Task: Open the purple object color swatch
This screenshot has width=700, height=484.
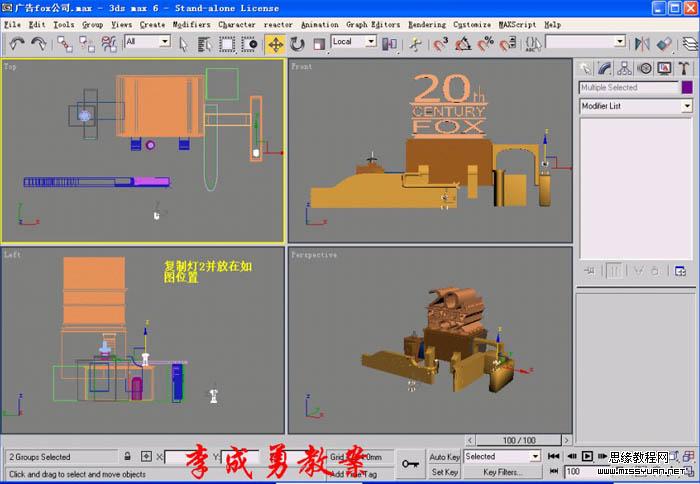Action: (687, 88)
